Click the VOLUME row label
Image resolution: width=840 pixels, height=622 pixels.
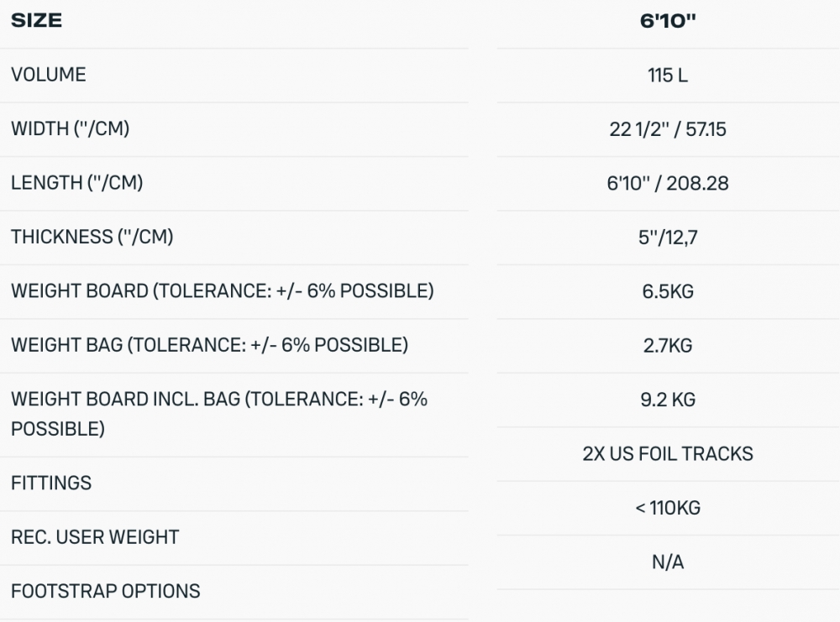(49, 75)
